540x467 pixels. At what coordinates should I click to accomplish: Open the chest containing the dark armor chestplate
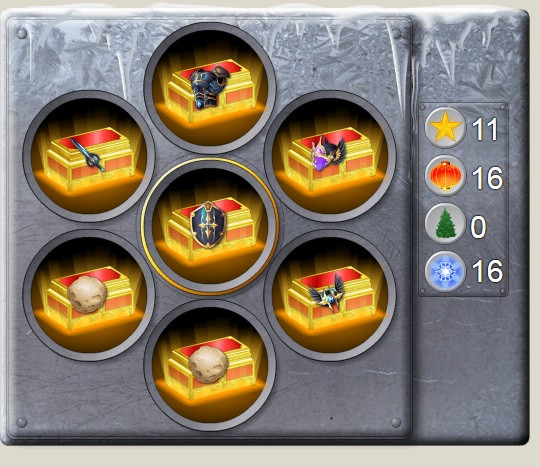(210, 88)
